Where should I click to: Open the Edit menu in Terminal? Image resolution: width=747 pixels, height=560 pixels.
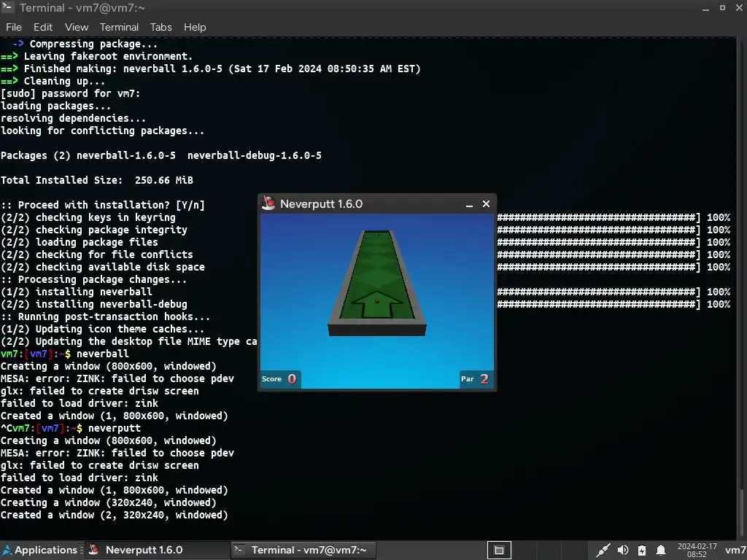coord(43,27)
